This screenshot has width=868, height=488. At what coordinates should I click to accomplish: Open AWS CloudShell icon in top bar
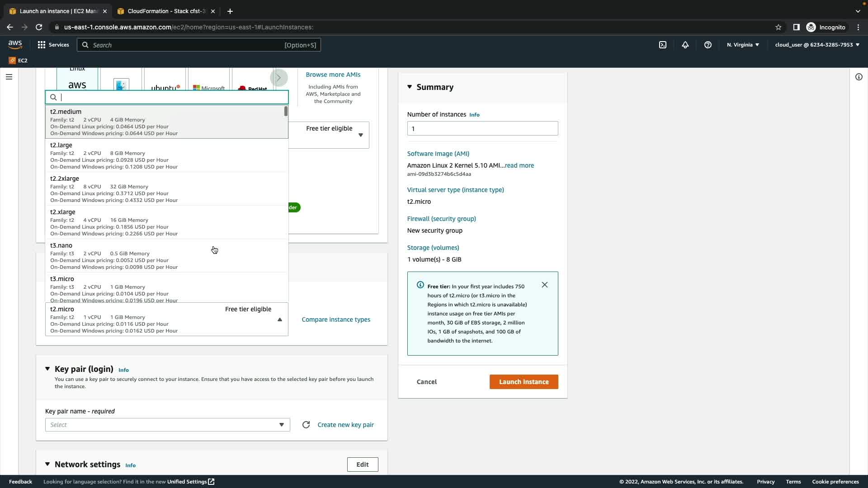[663, 45]
